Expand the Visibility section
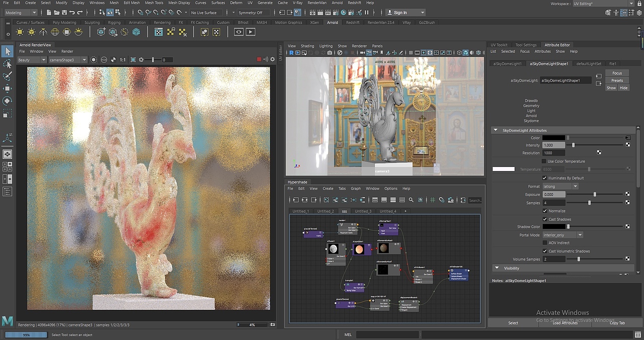The image size is (644, 340). pos(497,268)
